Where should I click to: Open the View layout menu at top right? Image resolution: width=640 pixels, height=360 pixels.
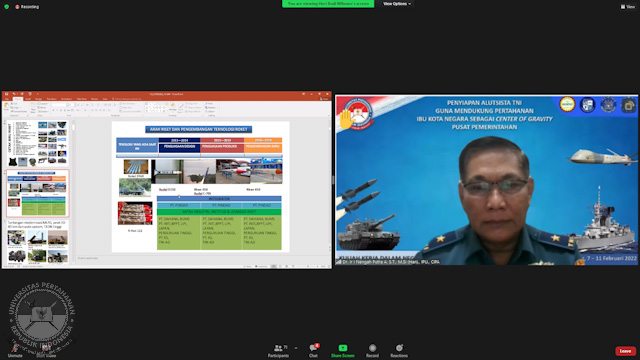pos(628,7)
